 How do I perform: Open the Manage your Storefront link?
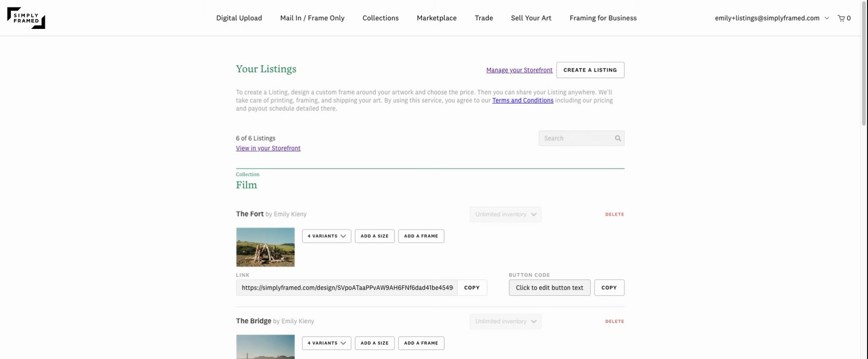[x=519, y=70]
